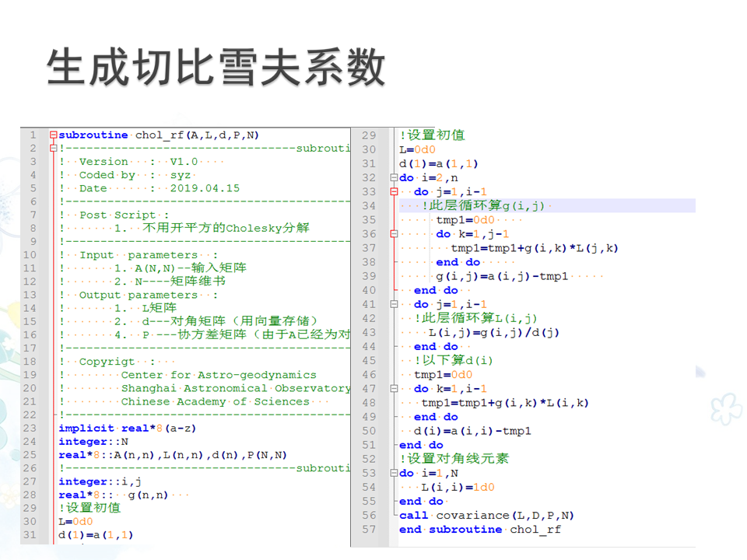Collapse fold marker on left line 2

coord(53,149)
